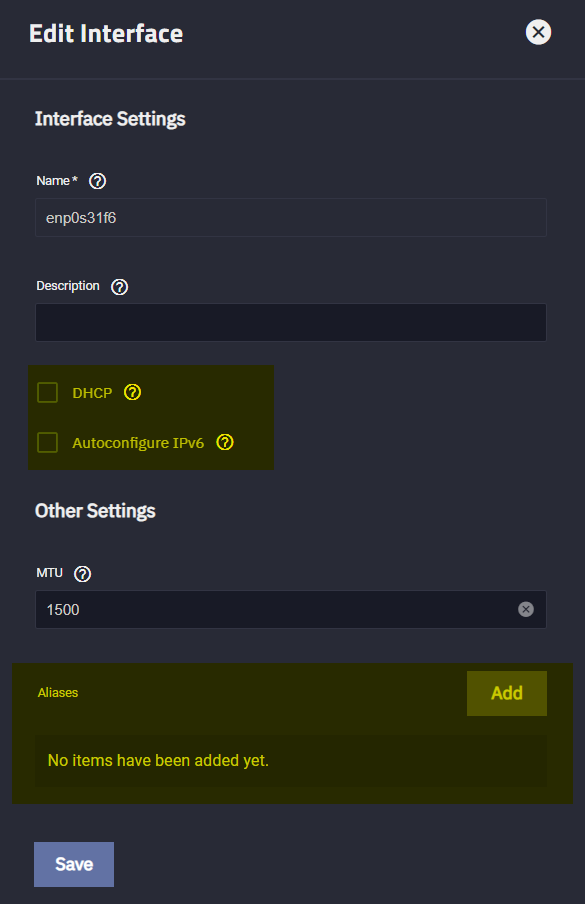Show help for the Description field
This screenshot has width=585, height=904.
[x=119, y=287]
